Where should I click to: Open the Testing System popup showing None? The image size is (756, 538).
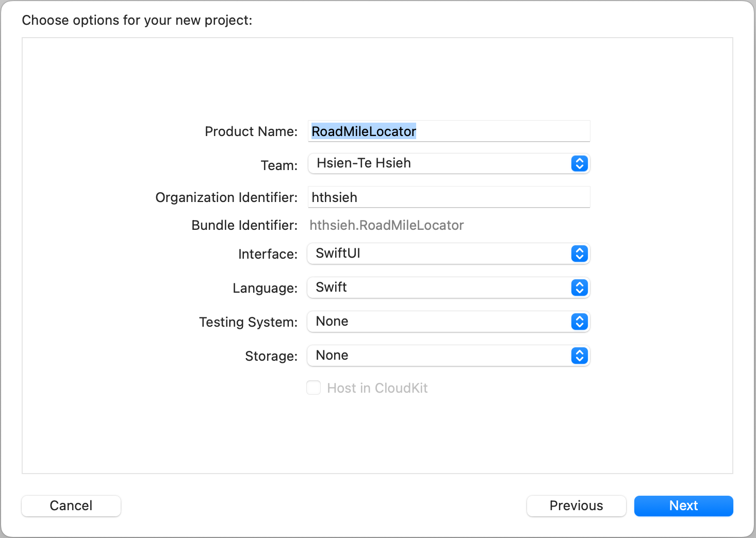click(438, 322)
